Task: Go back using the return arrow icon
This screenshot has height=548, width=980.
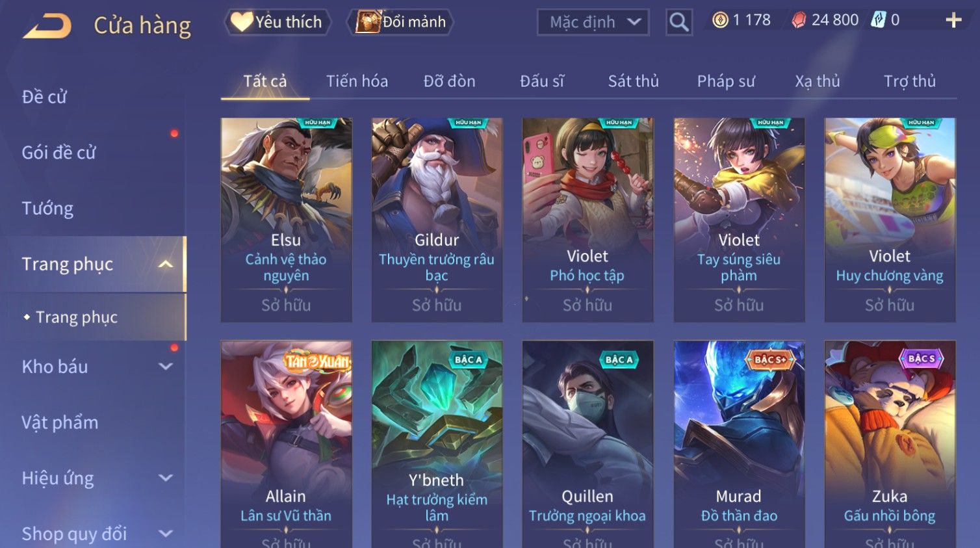Action: (47, 26)
